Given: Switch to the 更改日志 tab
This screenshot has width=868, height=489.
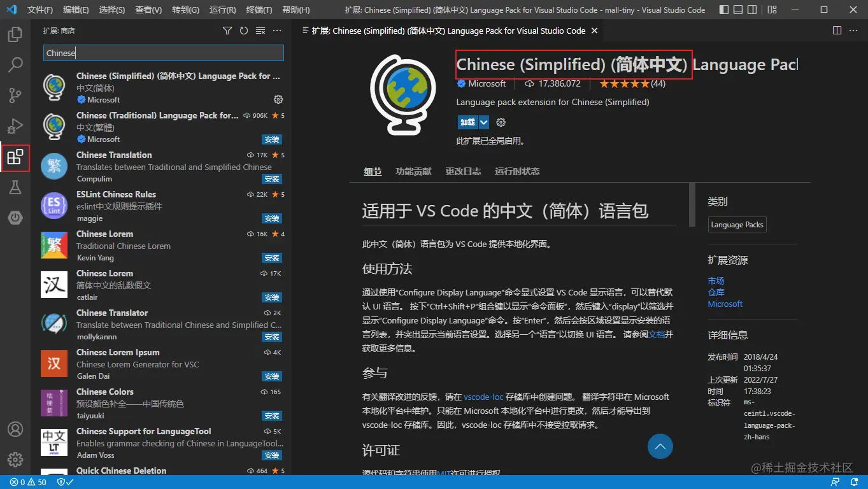Looking at the screenshot, I should pyautogui.click(x=463, y=171).
